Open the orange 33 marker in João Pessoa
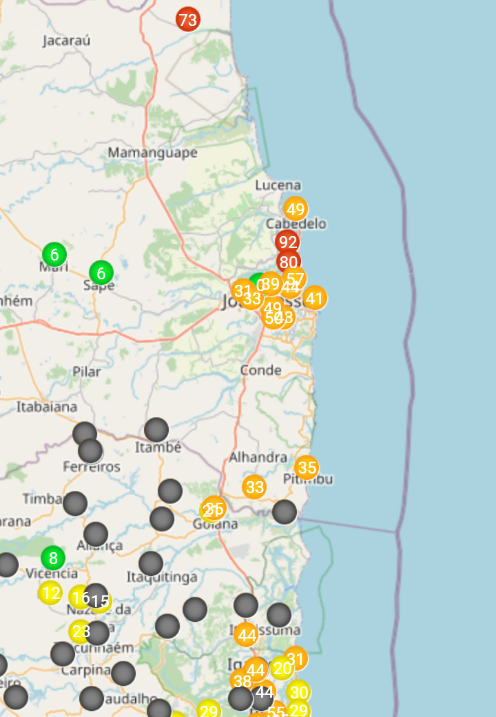The width and height of the screenshot is (496, 717). [x=251, y=299]
